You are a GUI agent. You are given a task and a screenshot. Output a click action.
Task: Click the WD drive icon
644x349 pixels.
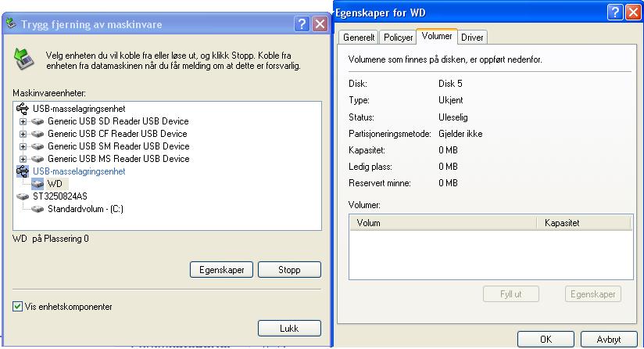coord(38,184)
